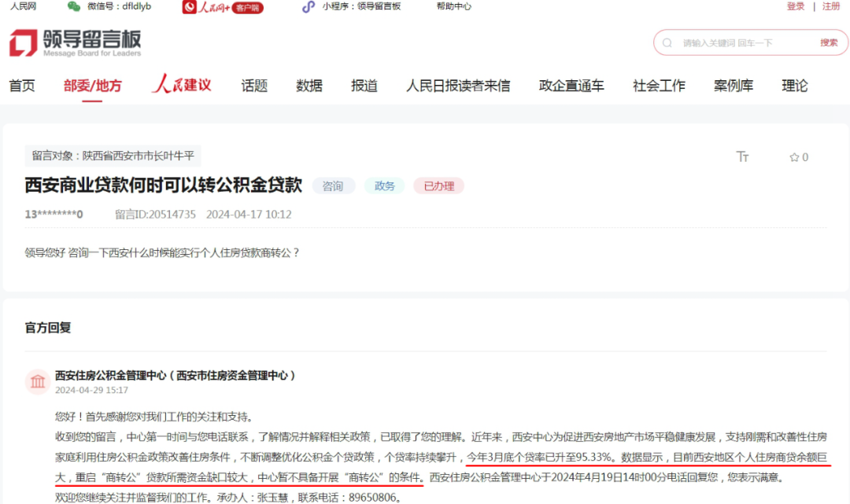850x504 pixels.
Task: Open the 人民网+ 客户端 app link
Action: pyautogui.click(x=223, y=7)
